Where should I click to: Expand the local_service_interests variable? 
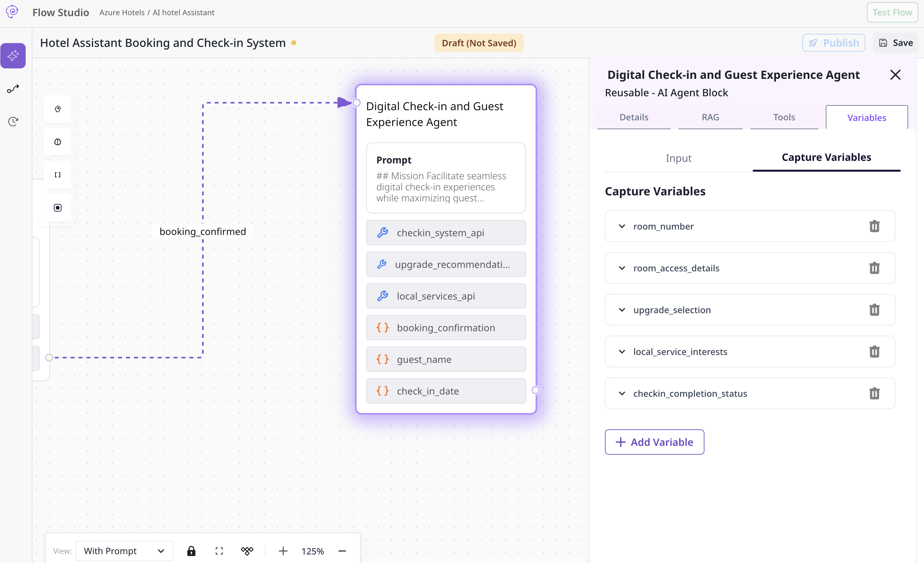622,351
